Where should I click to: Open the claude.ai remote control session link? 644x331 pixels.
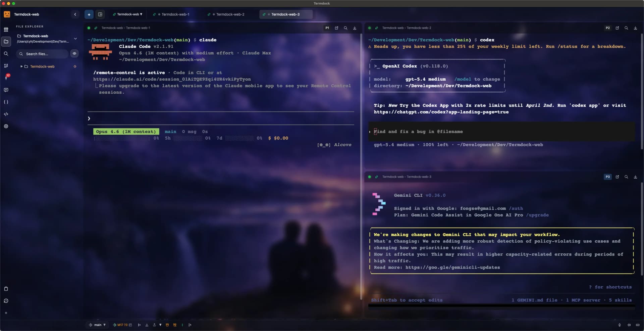point(172,79)
